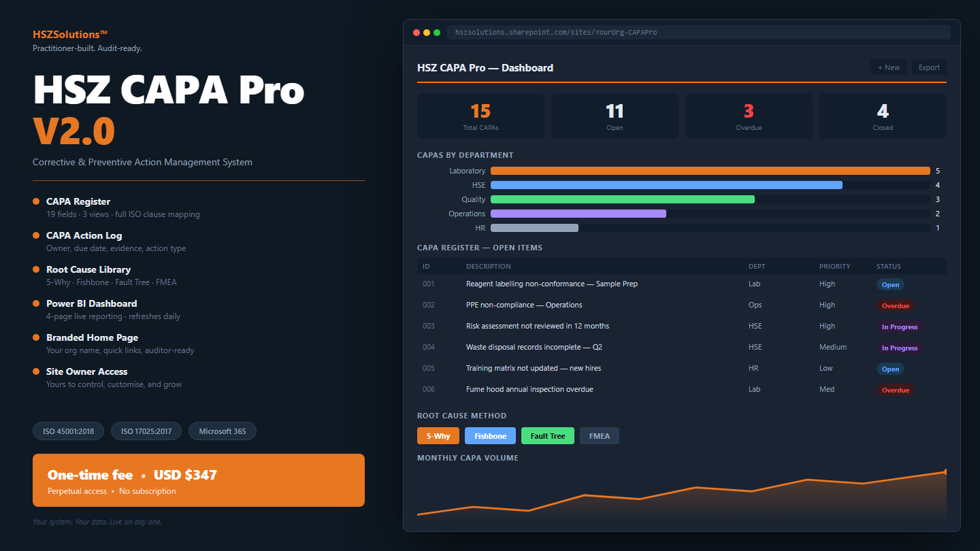The width and height of the screenshot is (980, 551).
Task: Click the Branded Home Page feature heading
Action: point(92,337)
